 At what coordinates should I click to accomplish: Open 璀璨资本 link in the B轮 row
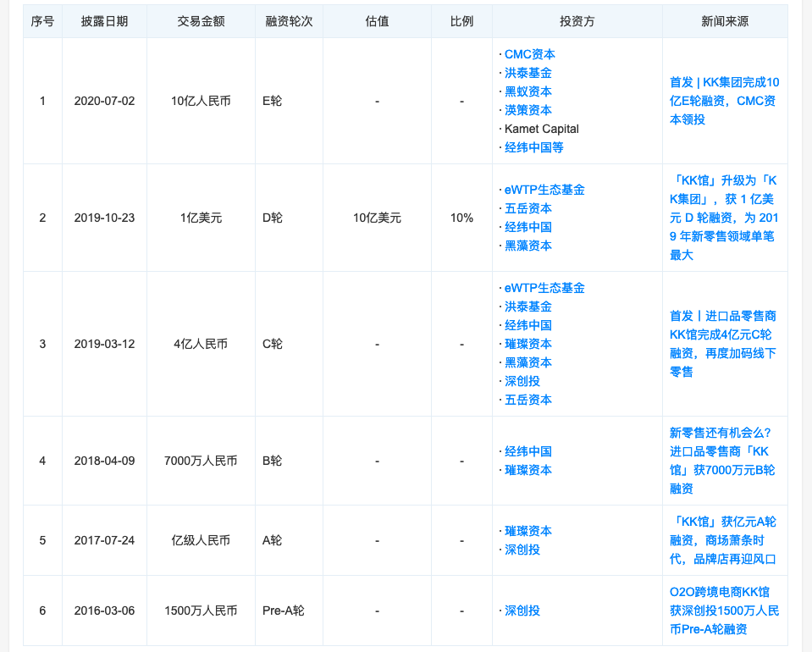click(x=528, y=471)
